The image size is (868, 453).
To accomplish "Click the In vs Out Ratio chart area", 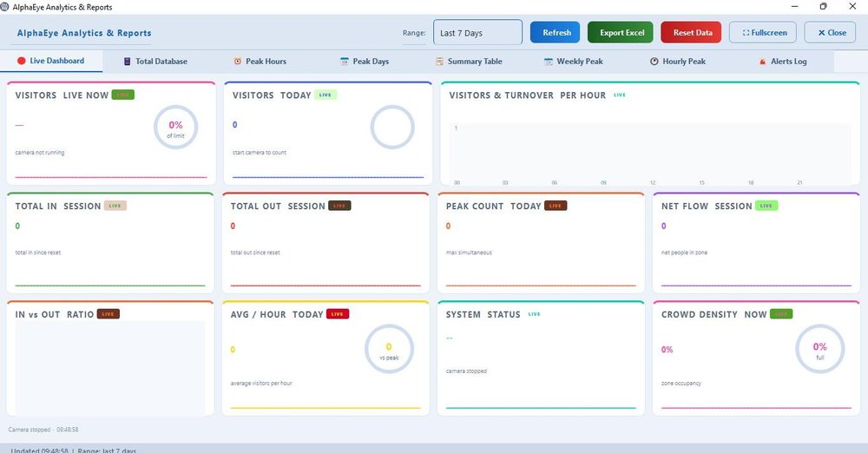I will point(110,368).
